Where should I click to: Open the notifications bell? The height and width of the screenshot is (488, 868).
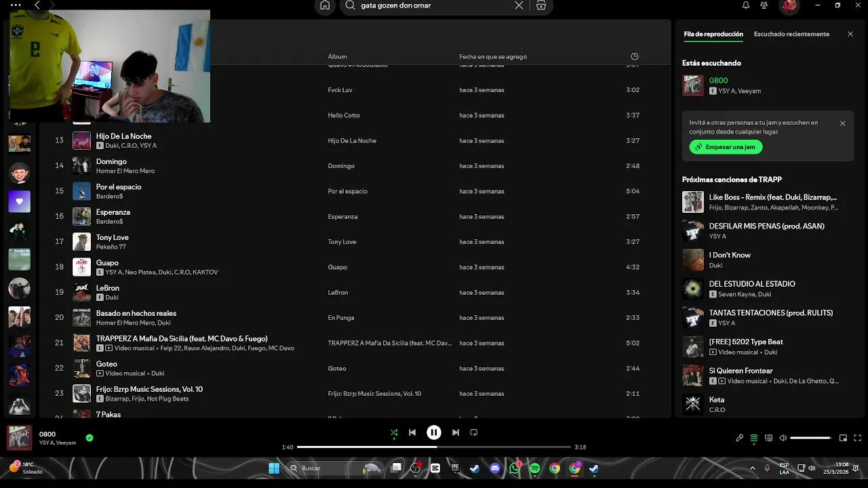pyautogui.click(x=746, y=5)
